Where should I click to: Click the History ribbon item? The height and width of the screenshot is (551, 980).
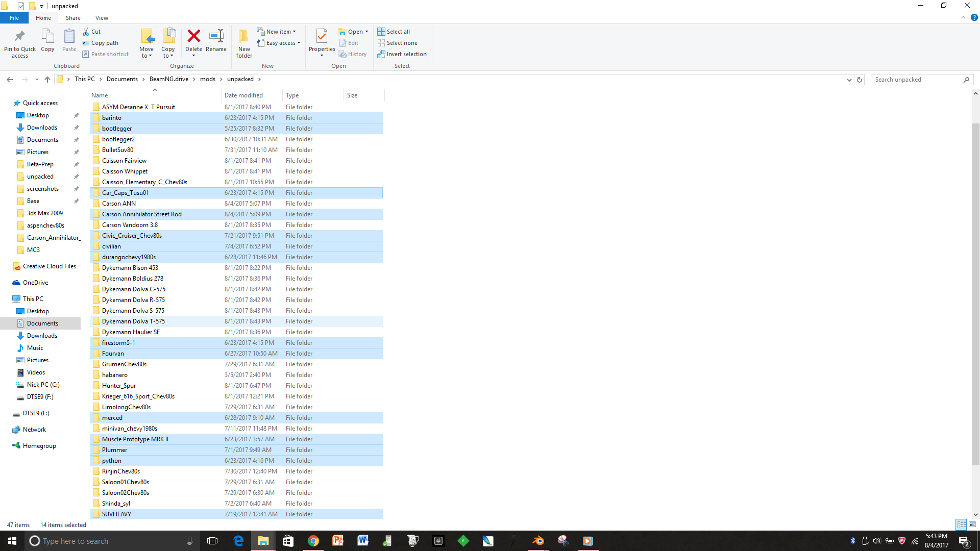click(x=353, y=54)
